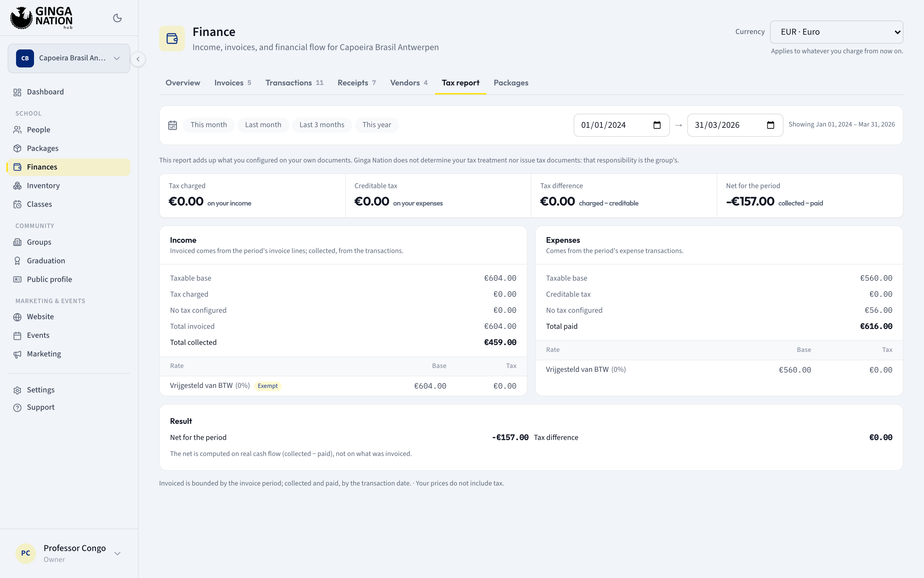Switch to the Vendors tab

pyautogui.click(x=408, y=83)
